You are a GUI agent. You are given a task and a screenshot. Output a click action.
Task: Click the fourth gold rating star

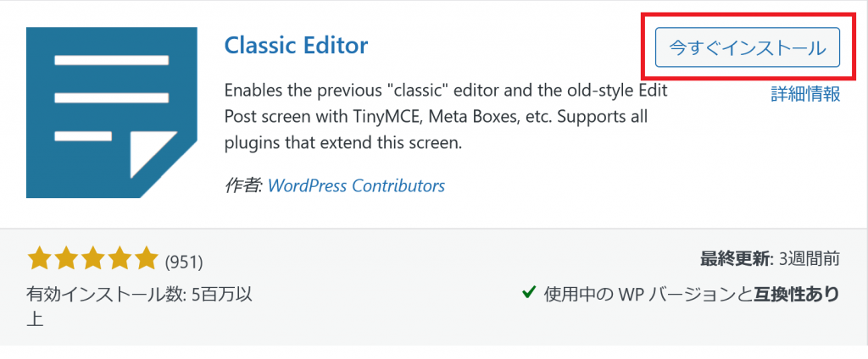click(119, 258)
